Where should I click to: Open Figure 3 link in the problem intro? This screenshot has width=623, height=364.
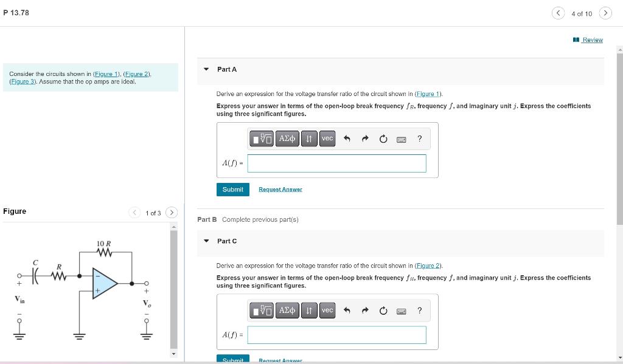pos(23,81)
